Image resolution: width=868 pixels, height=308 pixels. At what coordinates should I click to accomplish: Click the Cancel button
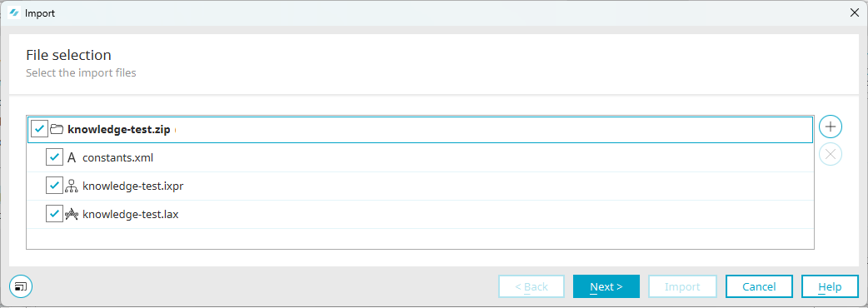759,286
